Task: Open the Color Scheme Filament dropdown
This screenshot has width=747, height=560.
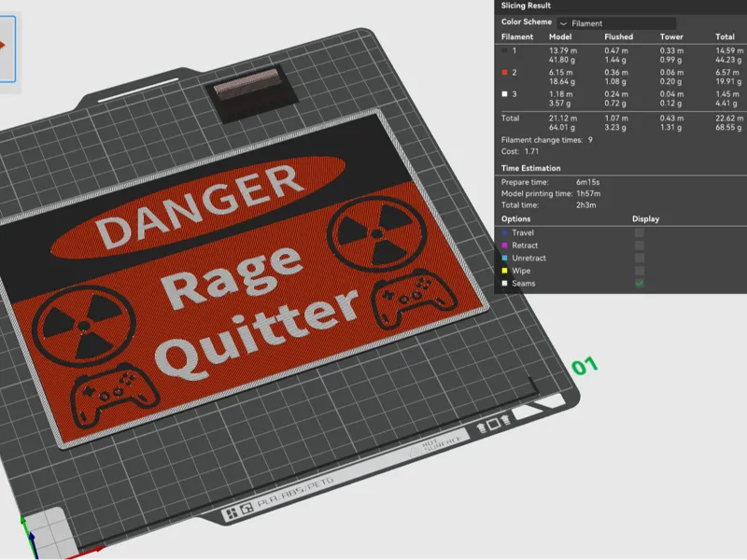Action: (x=616, y=23)
